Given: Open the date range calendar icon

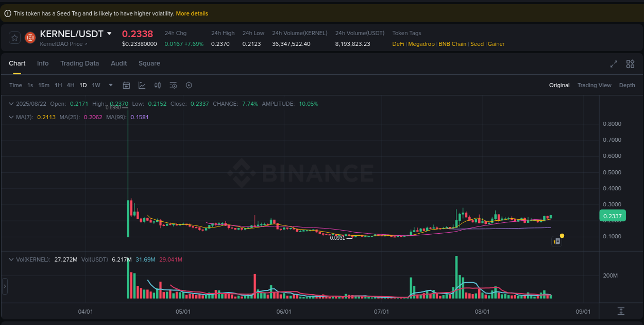Looking at the screenshot, I should [126, 85].
